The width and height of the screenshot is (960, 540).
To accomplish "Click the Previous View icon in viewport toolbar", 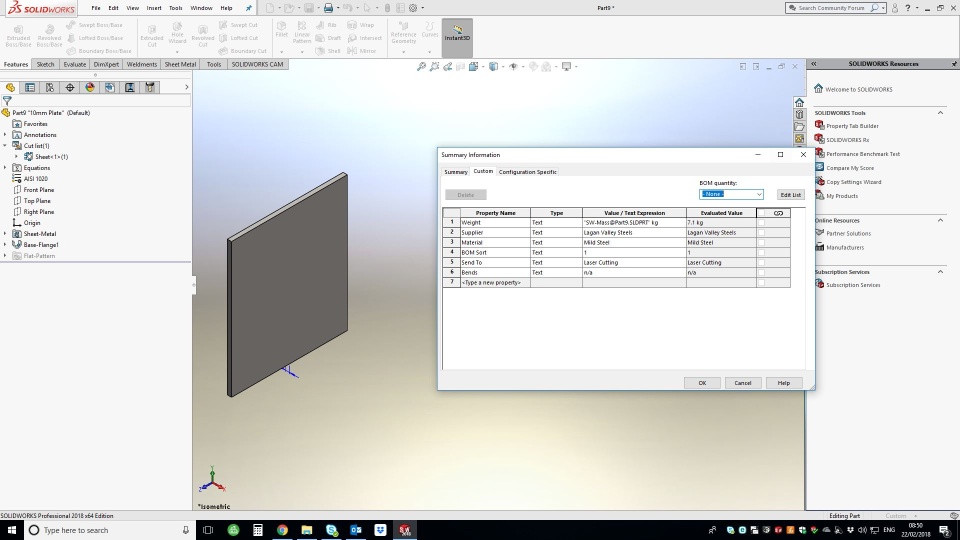I will 448,67.
